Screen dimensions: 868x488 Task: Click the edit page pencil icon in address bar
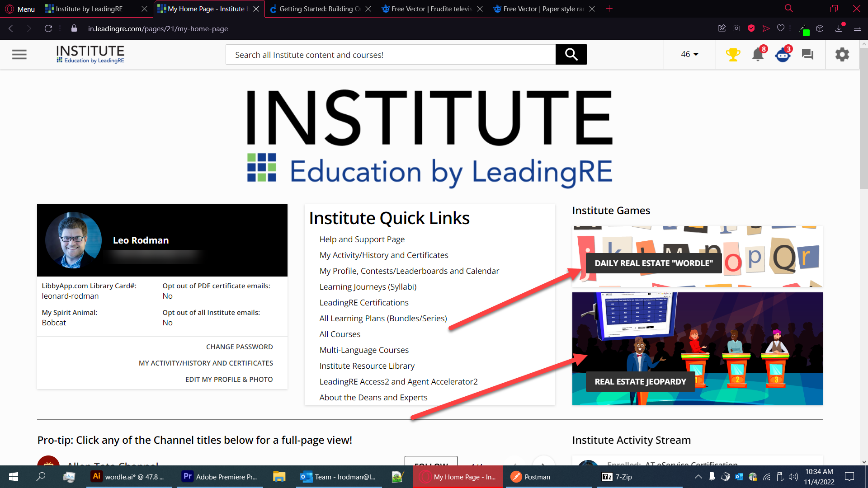(x=722, y=28)
